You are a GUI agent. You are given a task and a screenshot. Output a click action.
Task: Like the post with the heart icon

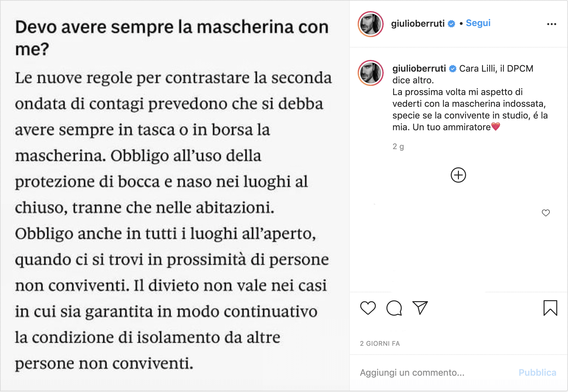click(x=368, y=308)
